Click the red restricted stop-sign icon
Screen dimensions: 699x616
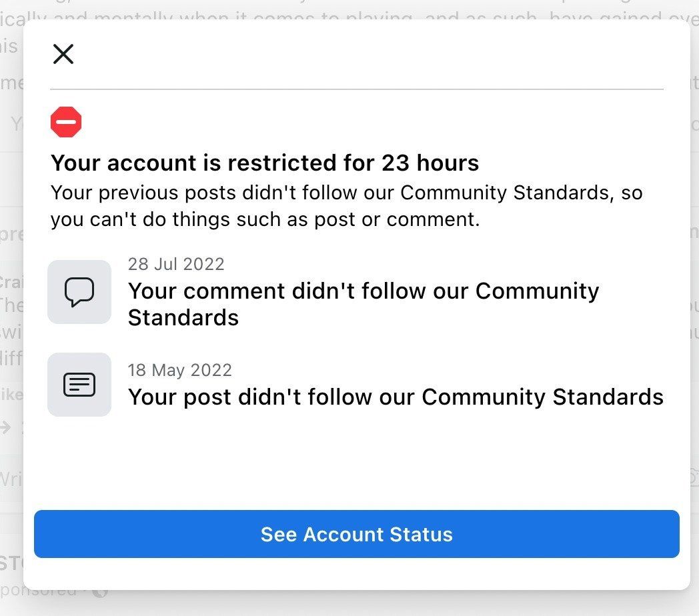pyautogui.click(x=66, y=123)
